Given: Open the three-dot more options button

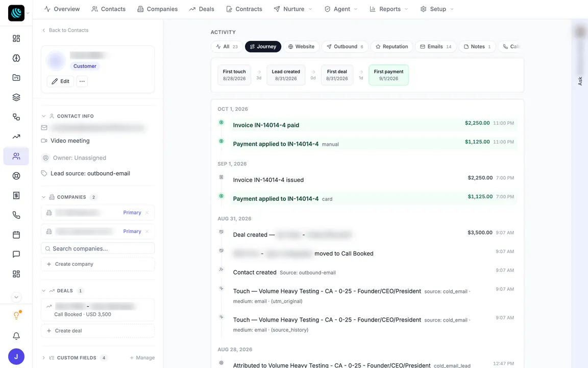Looking at the screenshot, I should click(x=82, y=81).
